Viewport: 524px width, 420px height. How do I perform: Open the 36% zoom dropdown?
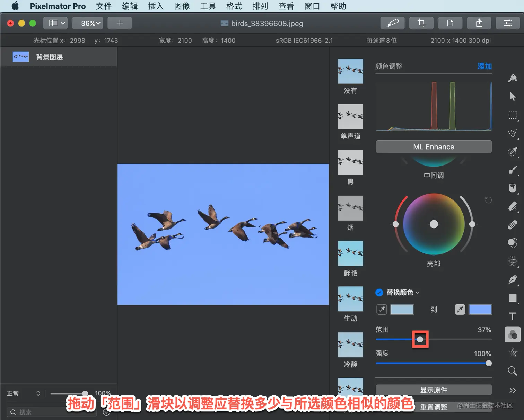[x=88, y=23]
